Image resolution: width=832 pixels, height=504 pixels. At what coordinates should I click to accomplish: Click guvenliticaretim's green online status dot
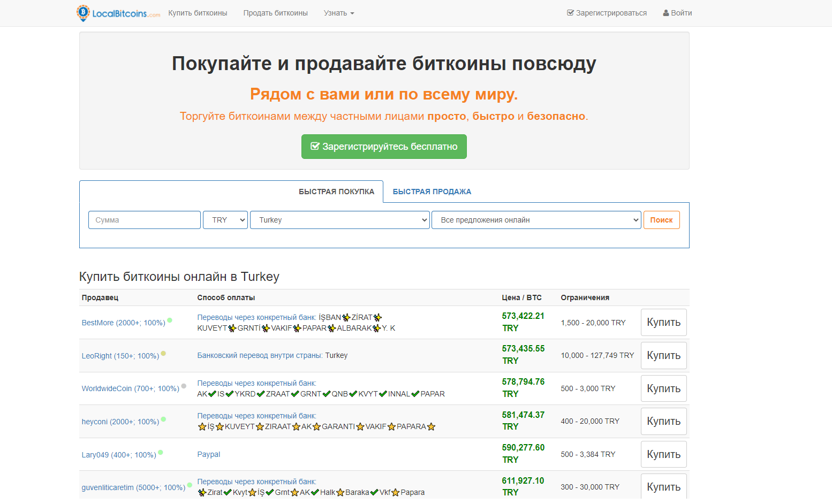click(x=190, y=485)
